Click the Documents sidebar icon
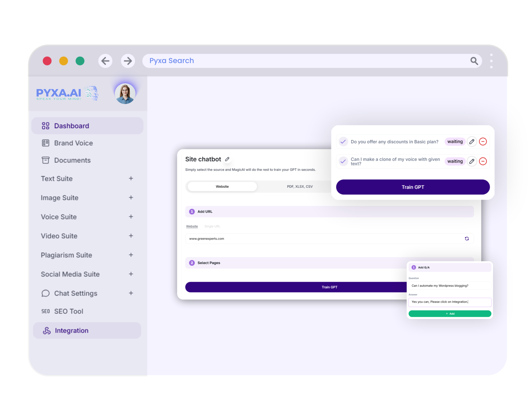This screenshot has height=420, width=528. coord(45,160)
